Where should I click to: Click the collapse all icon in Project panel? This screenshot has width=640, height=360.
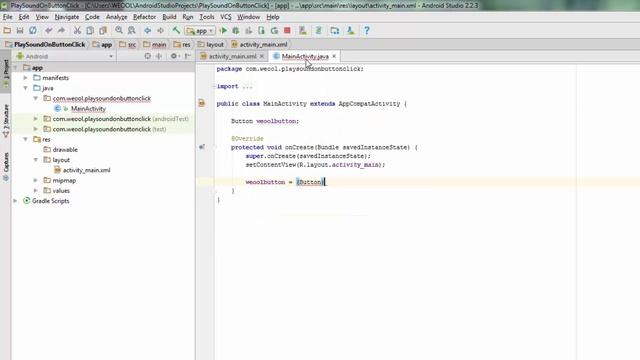(159, 56)
